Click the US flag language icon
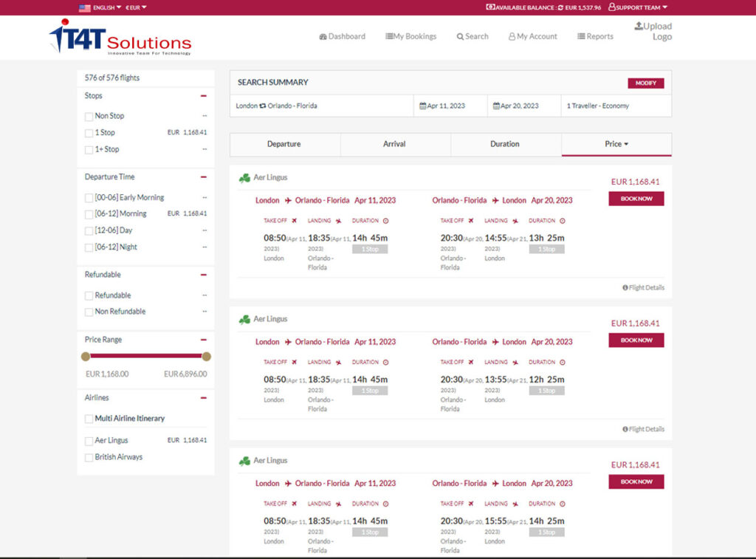The height and width of the screenshot is (559, 756). (84, 7)
